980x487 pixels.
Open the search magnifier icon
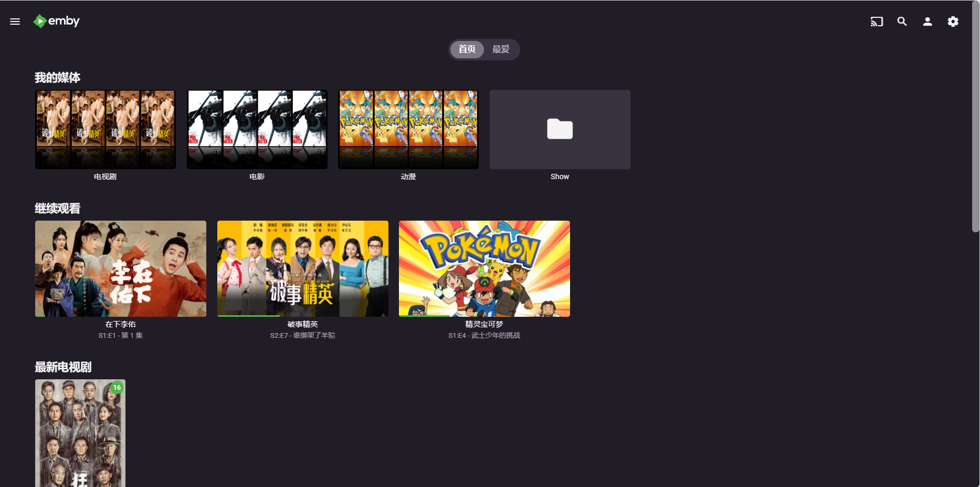point(902,22)
